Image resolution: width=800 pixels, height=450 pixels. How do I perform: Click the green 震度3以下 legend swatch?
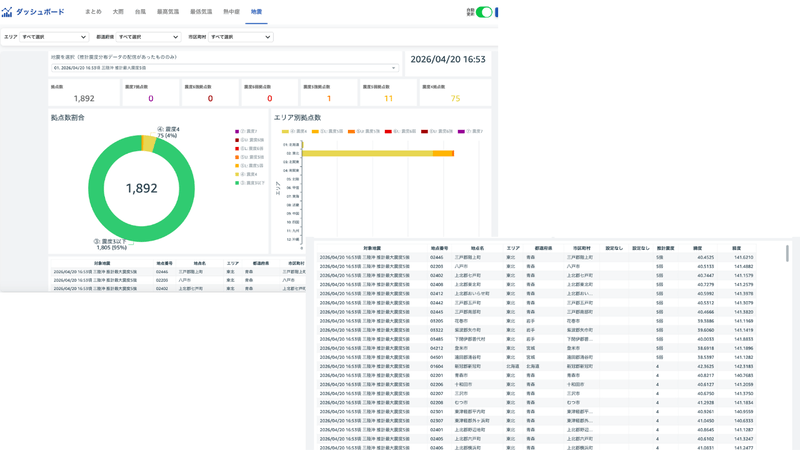(x=237, y=183)
